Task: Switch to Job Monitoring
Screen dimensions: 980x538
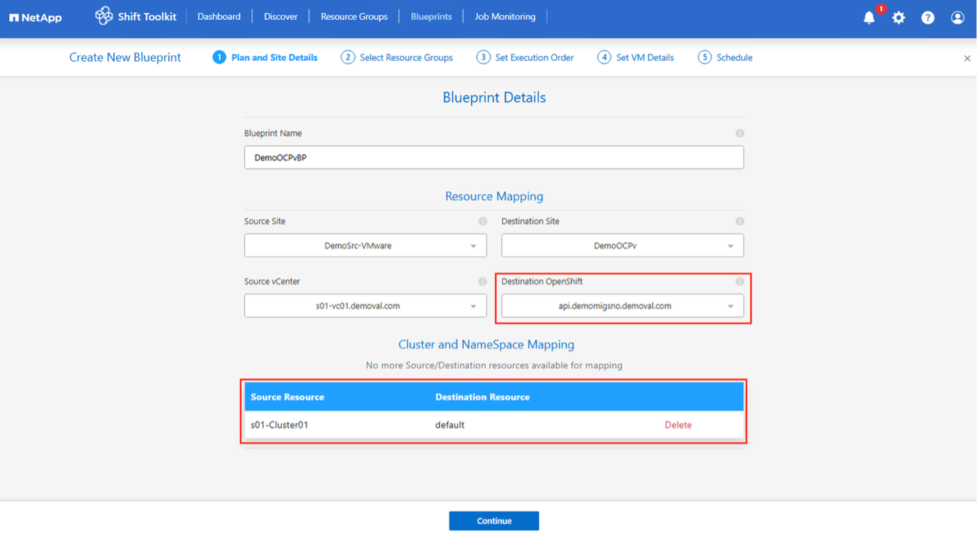Action: tap(505, 16)
